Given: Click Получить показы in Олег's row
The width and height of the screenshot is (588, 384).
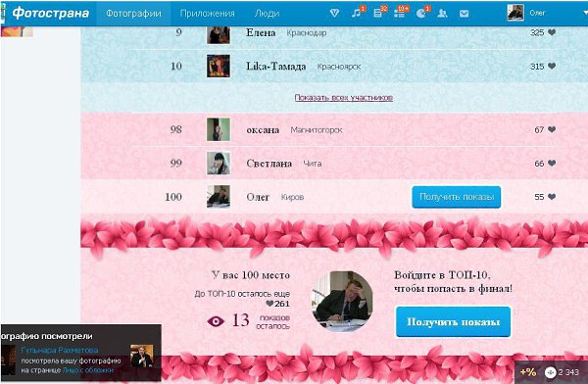Looking at the screenshot, I should (x=457, y=197).
